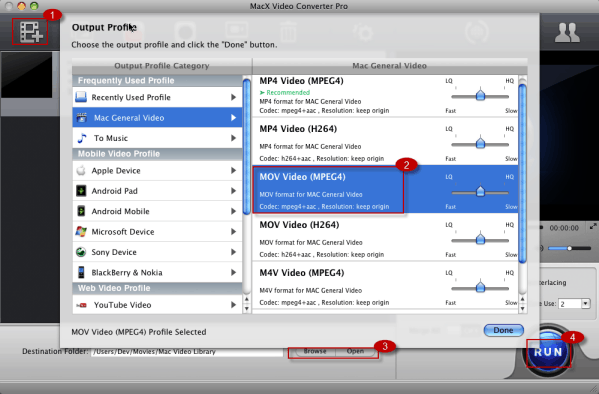This screenshot has height=394, width=599.
Task: Choose MOV Video (H264) profile
Action: 385,237
